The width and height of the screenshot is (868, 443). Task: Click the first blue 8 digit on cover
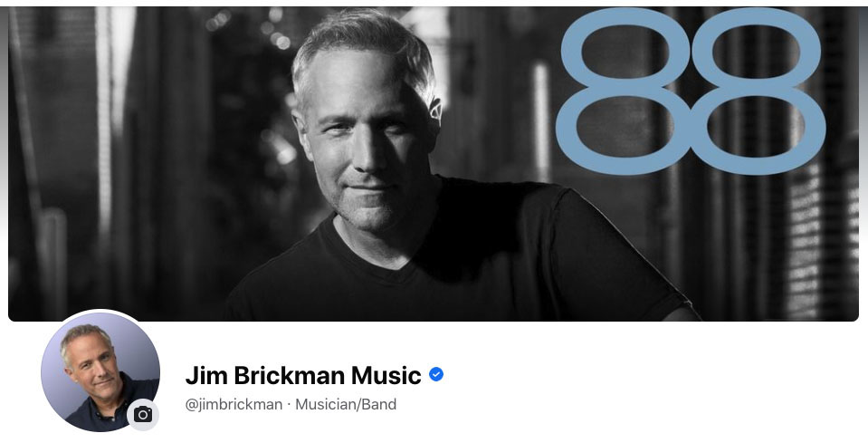pos(624,91)
